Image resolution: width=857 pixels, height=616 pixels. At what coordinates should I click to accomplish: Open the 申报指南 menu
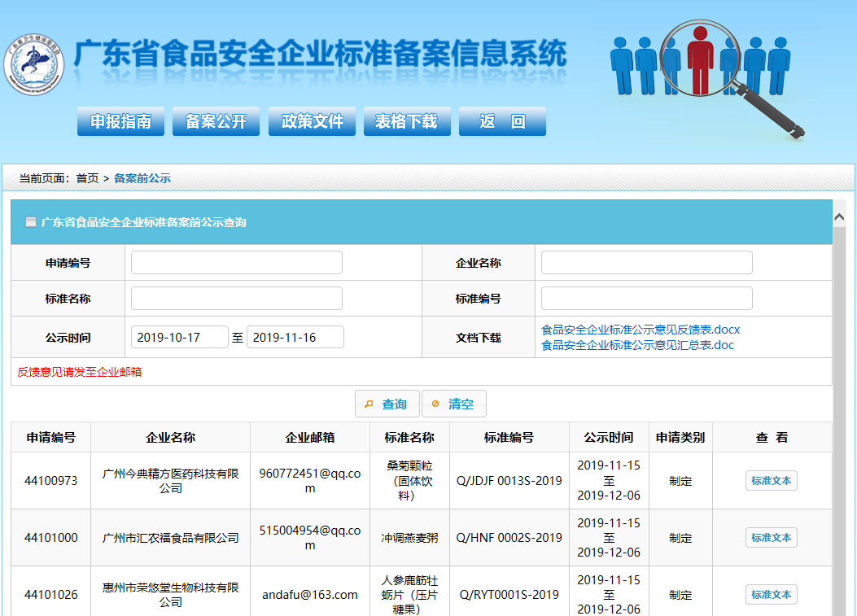click(x=120, y=121)
